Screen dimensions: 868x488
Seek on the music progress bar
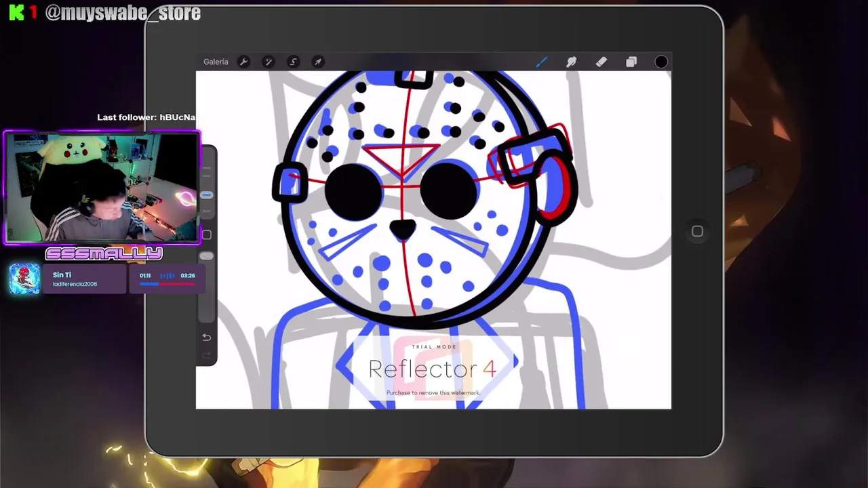pos(167,284)
